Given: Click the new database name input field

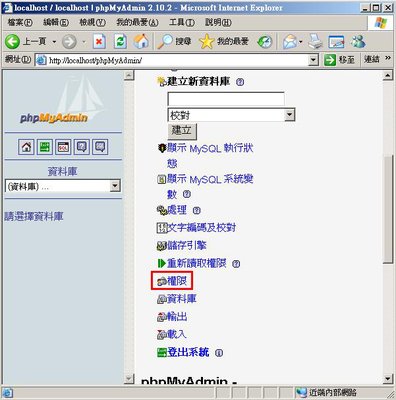Looking at the screenshot, I should tap(226, 99).
